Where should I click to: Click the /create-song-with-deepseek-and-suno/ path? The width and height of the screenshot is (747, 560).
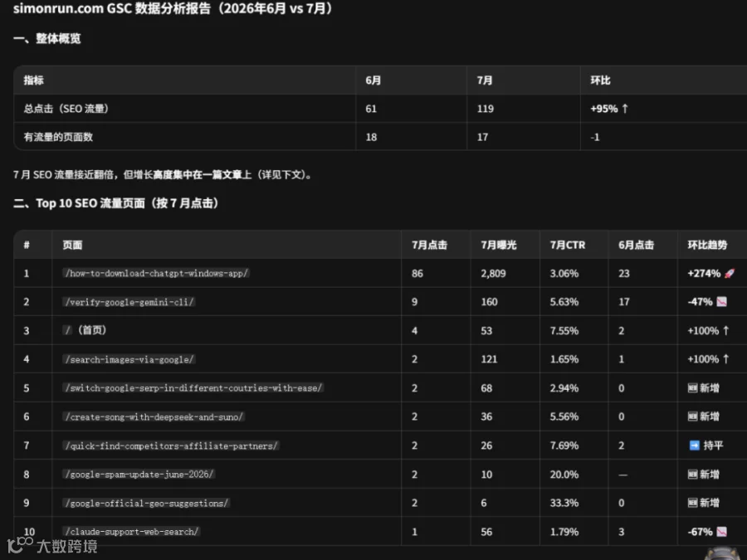(154, 416)
